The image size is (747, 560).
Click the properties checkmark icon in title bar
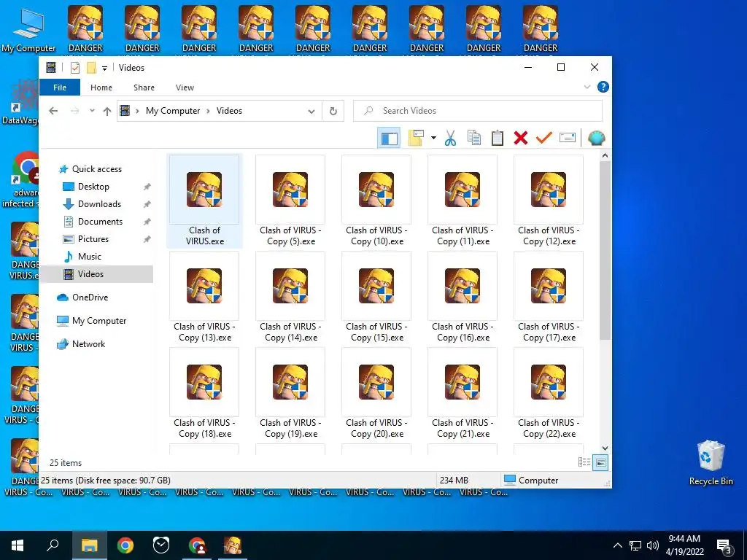[x=75, y=68]
